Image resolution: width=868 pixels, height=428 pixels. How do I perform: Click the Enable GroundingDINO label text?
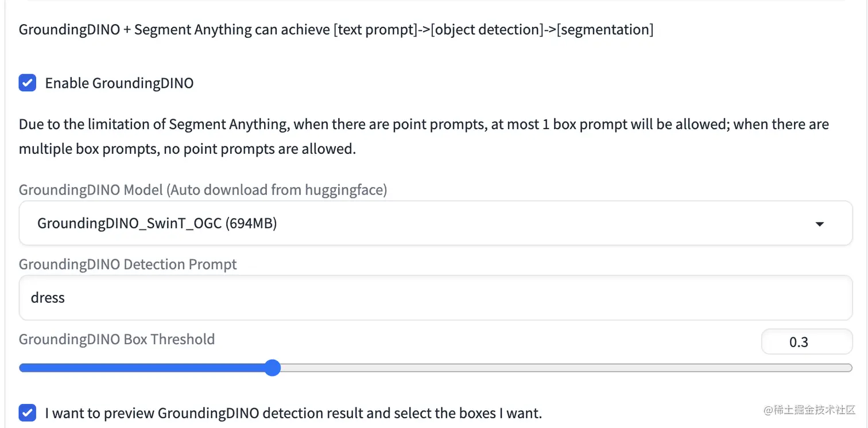[x=119, y=83]
